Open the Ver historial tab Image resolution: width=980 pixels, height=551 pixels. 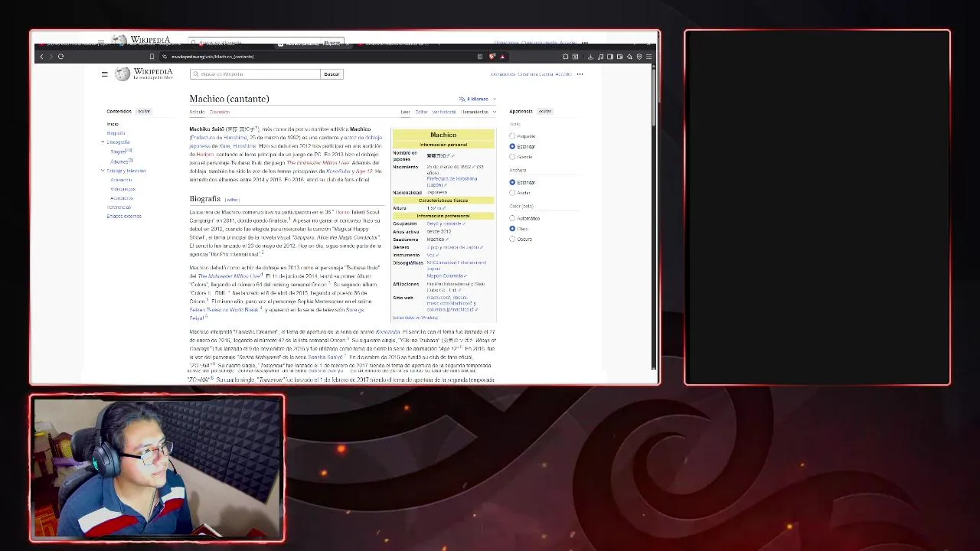(444, 112)
